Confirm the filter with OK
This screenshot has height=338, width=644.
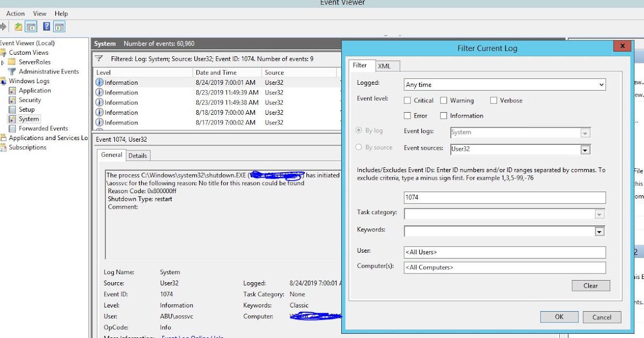click(x=559, y=317)
